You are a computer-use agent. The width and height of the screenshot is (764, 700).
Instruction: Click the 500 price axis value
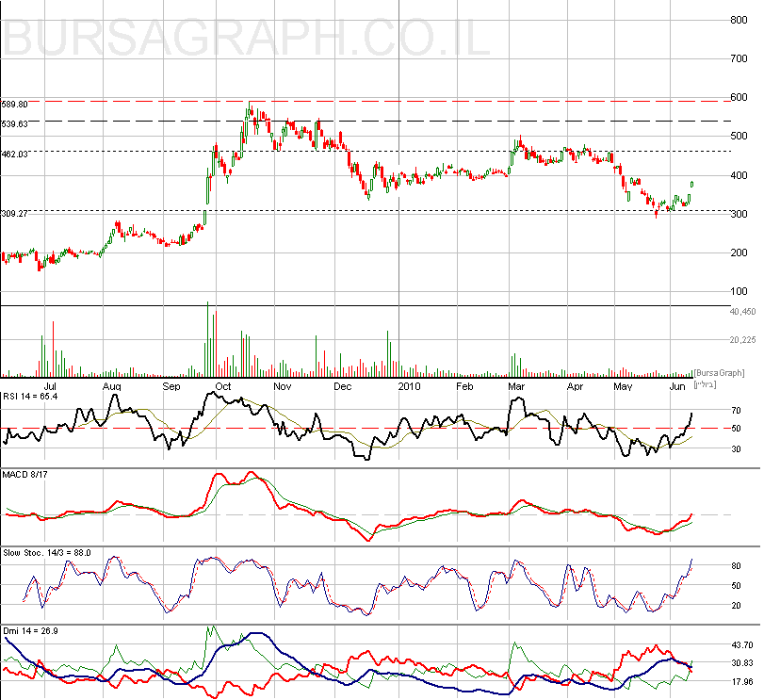739,136
